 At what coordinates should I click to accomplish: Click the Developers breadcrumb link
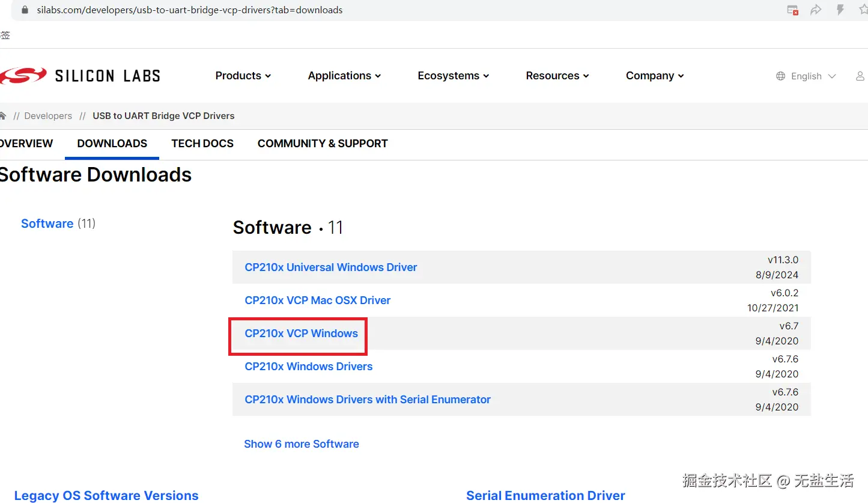pyautogui.click(x=48, y=116)
